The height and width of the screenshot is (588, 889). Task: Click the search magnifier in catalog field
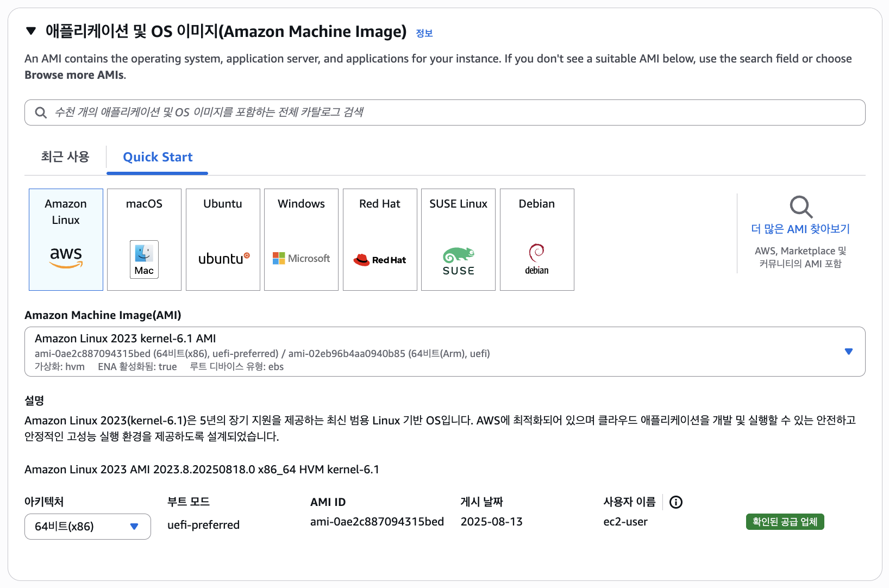41,112
